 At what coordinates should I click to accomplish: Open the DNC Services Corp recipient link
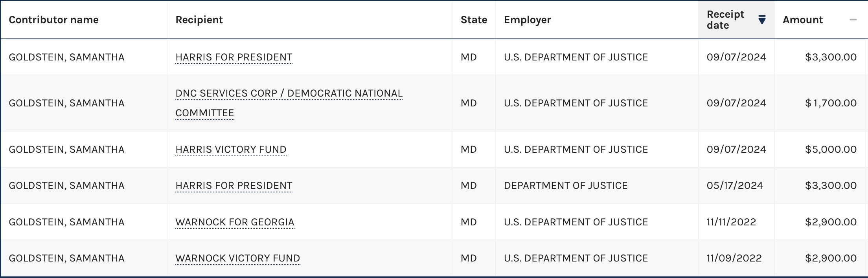tap(289, 93)
